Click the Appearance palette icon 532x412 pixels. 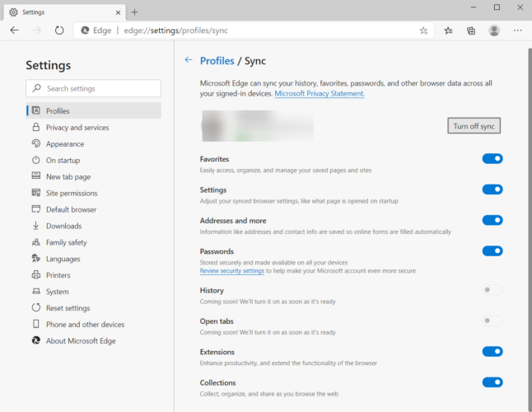36,143
